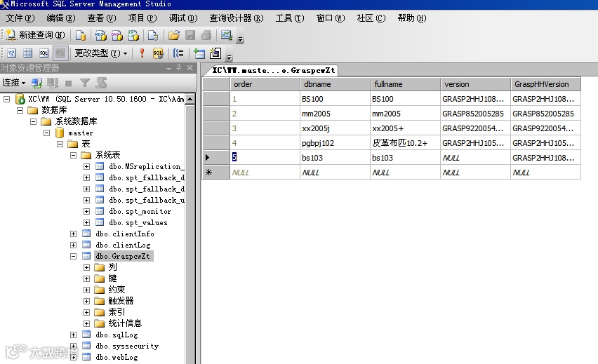Image resolution: width=598 pixels, height=364 pixels.
Task: Click the dbname cell pgbpj102
Action: [x=335, y=143]
